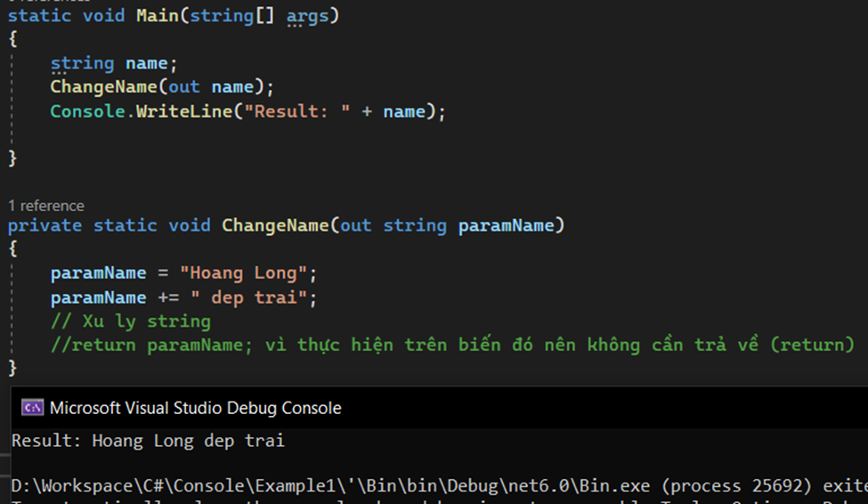This screenshot has width=868, height=504.
Task: Click the args parameter in Main
Action: point(307,16)
